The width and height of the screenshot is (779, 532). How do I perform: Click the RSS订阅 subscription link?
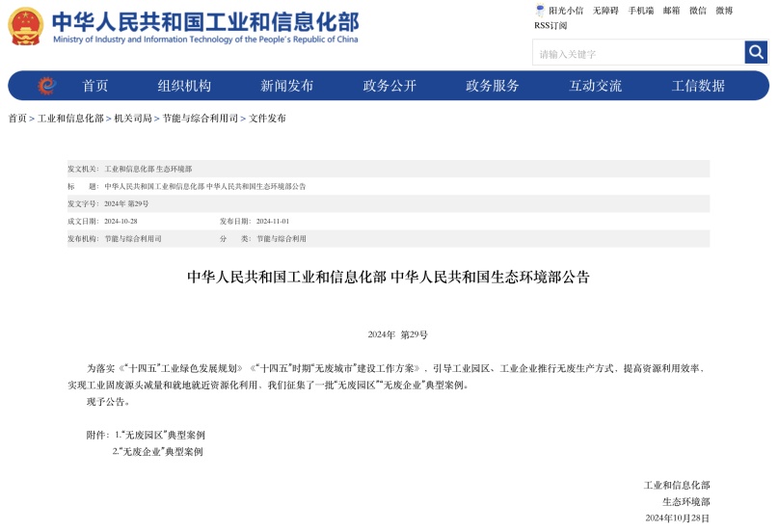pyautogui.click(x=551, y=25)
